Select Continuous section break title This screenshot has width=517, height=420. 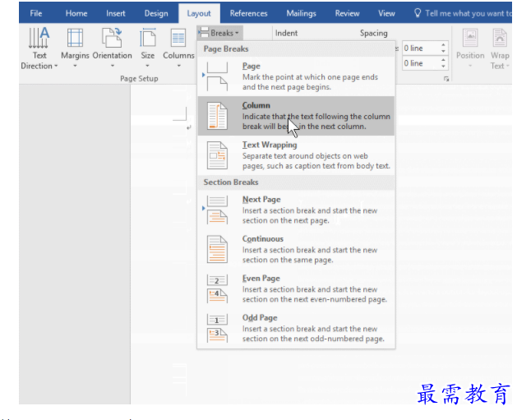pos(263,238)
